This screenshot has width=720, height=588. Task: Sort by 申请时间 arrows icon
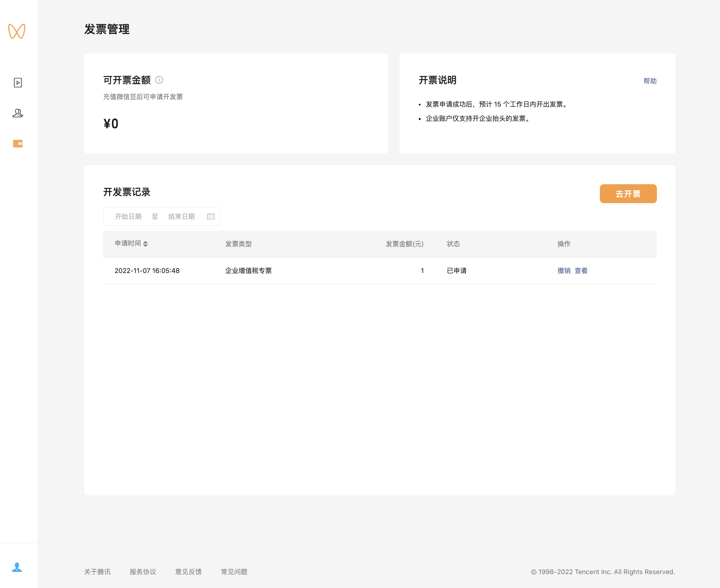145,244
